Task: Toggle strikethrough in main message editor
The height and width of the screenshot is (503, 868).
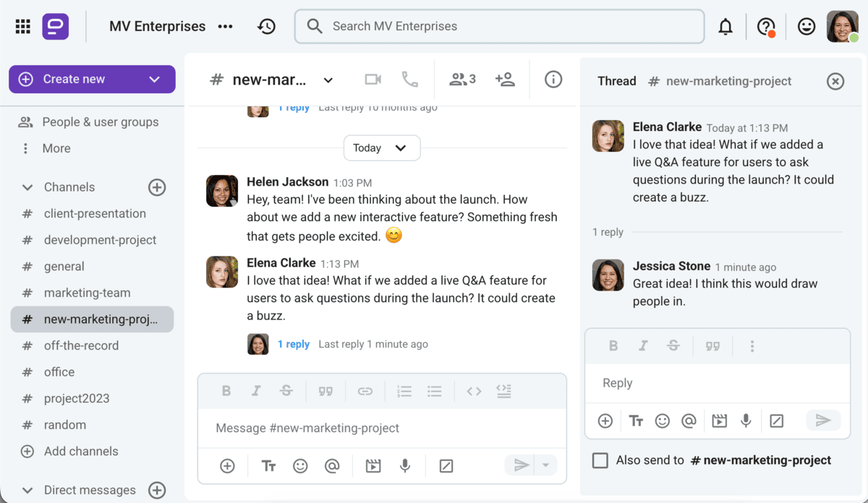Action: (x=286, y=391)
